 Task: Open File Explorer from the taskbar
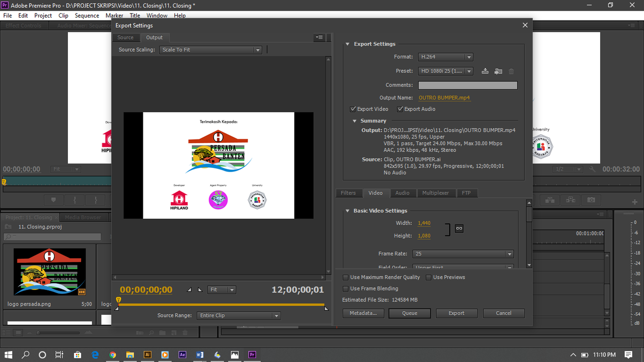click(x=130, y=354)
